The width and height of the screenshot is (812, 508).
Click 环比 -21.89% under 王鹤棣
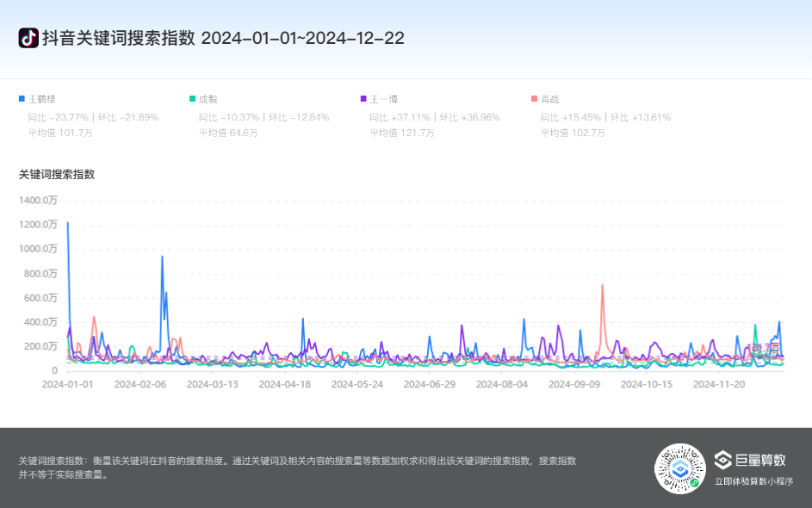[128, 118]
